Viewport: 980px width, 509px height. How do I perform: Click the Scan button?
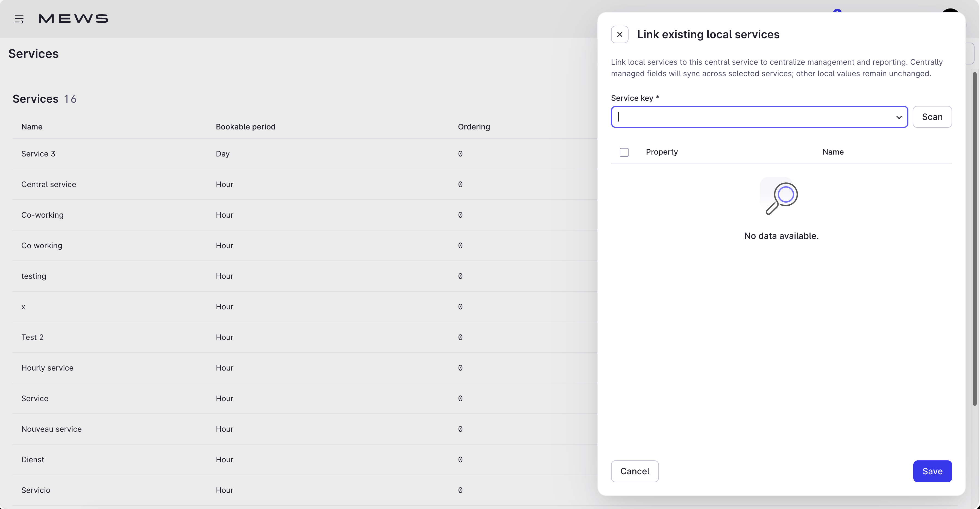(932, 117)
